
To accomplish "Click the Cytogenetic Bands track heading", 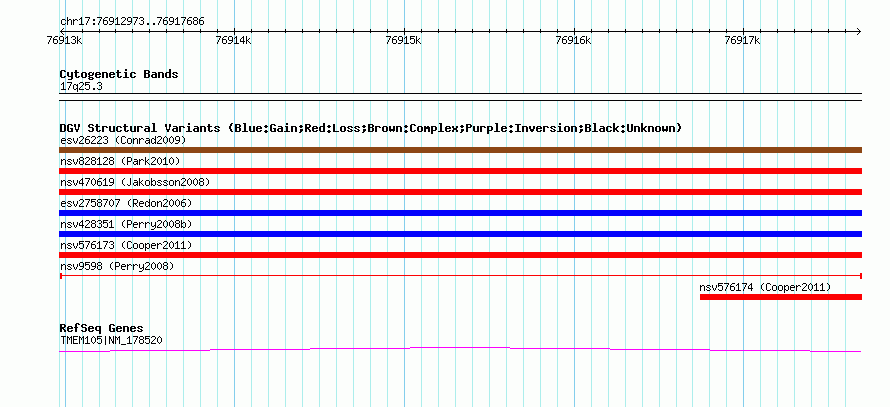I will point(119,74).
